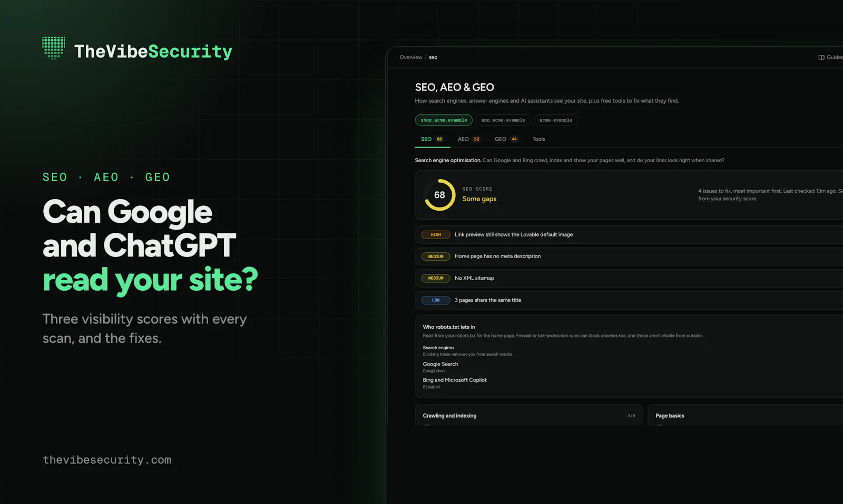This screenshot has height=504, width=843.
Task: Expand the Lovable default image issue
Action: click(629, 235)
